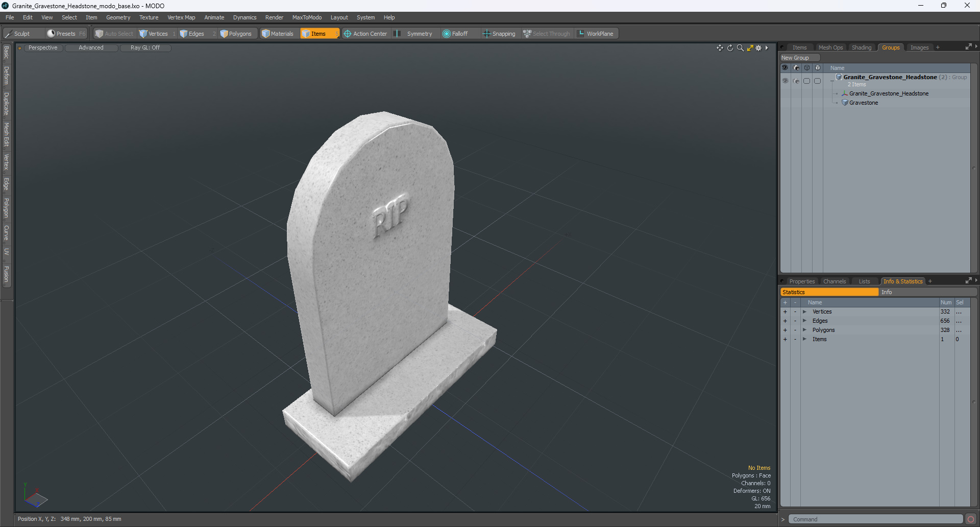The height and width of the screenshot is (527, 980).
Task: Maximize the Groups panel with expand icon
Action: pyautogui.click(x=968, y=47)
